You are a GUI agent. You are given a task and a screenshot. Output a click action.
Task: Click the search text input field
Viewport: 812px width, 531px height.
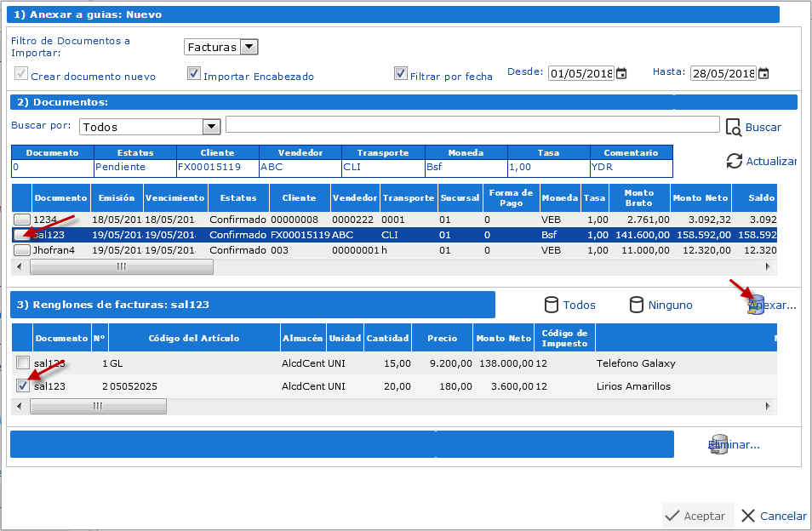pos(472,125)
